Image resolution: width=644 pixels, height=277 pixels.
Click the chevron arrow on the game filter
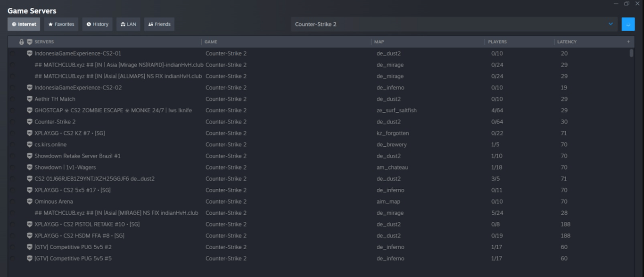[611, 24]
